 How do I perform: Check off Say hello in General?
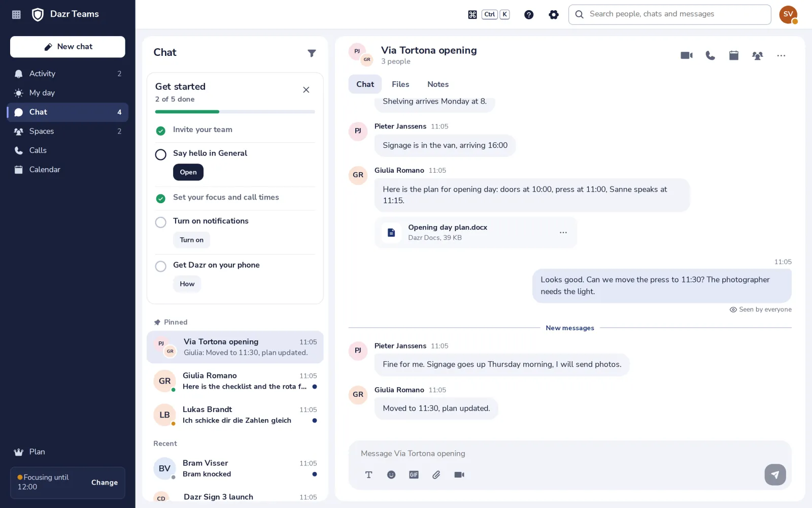[160, 154]
